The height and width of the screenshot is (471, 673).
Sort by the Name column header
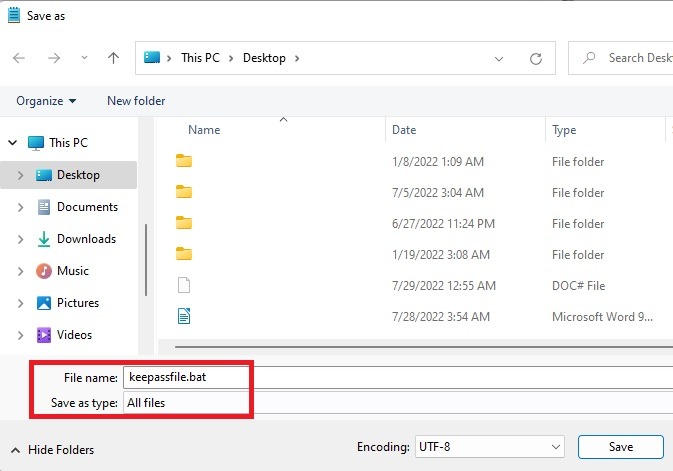204,130
